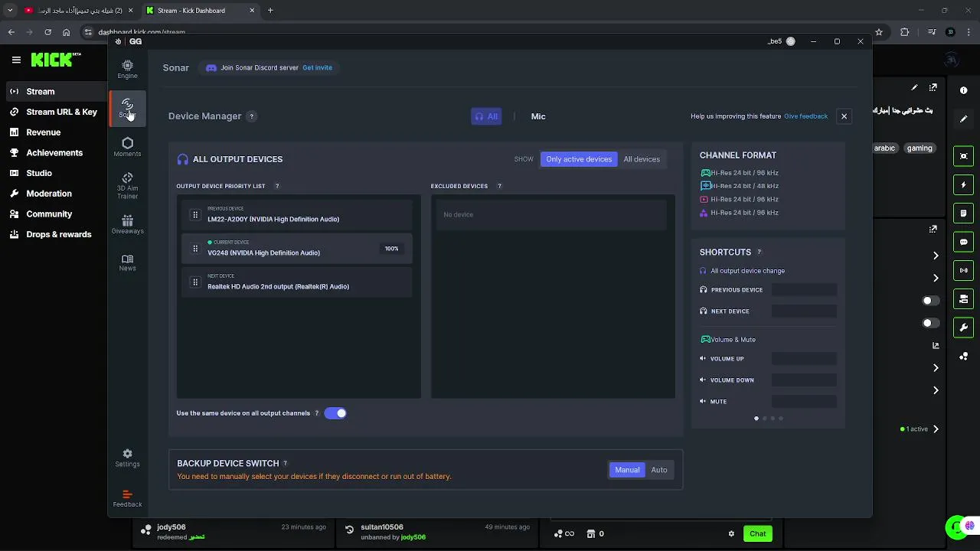The image size is (980, 551).
Task: Click help icon next to Excluded Devices
Action: (x=499, y=186)
